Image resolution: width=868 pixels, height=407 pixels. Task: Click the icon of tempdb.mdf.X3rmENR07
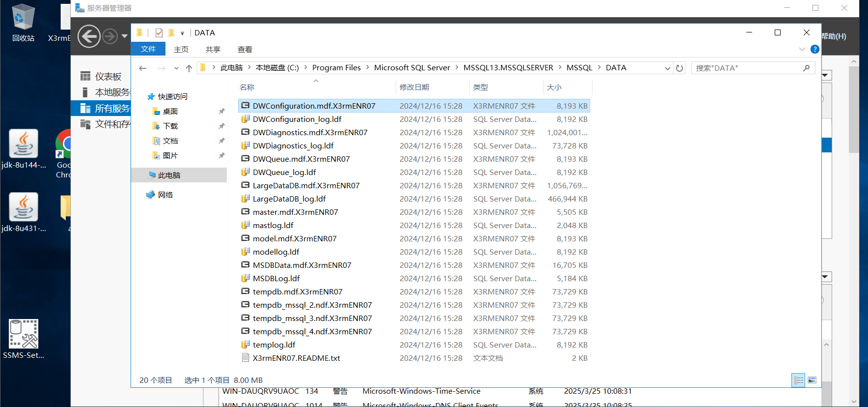tap(245, 291)
